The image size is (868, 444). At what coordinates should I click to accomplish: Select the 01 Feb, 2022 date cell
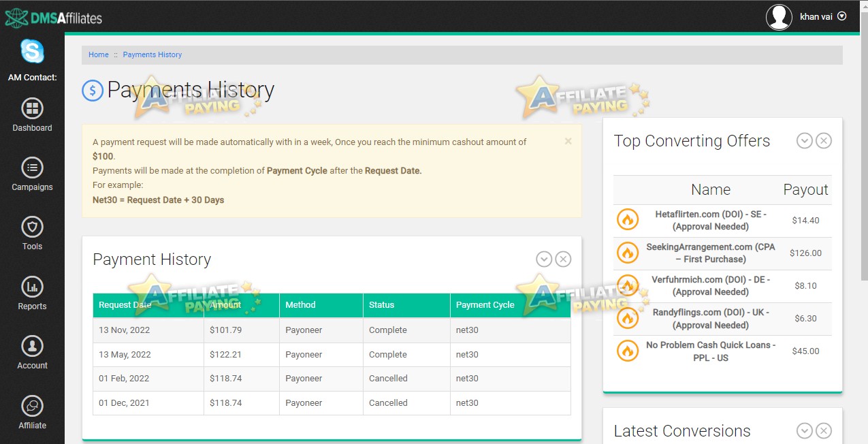coord(148,379)
